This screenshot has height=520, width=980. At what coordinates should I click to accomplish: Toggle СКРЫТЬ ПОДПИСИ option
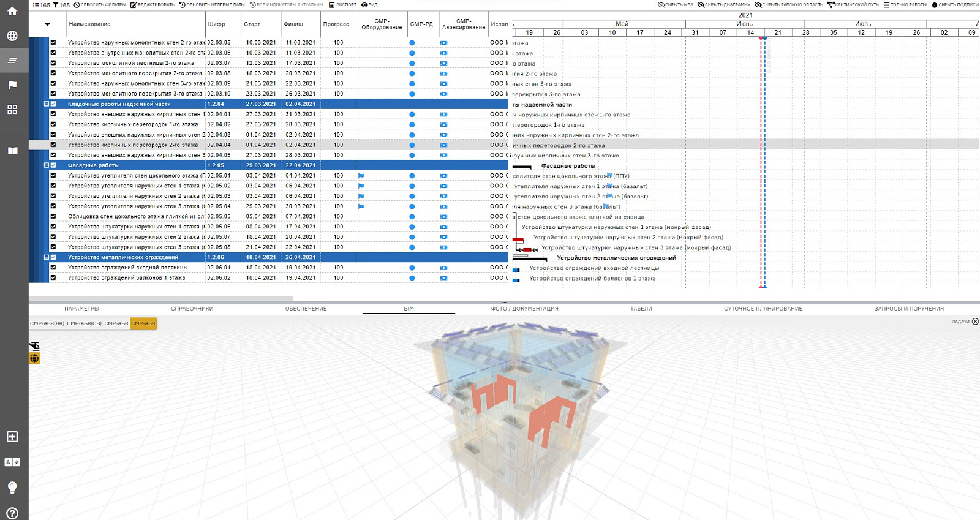pos(956,5)
